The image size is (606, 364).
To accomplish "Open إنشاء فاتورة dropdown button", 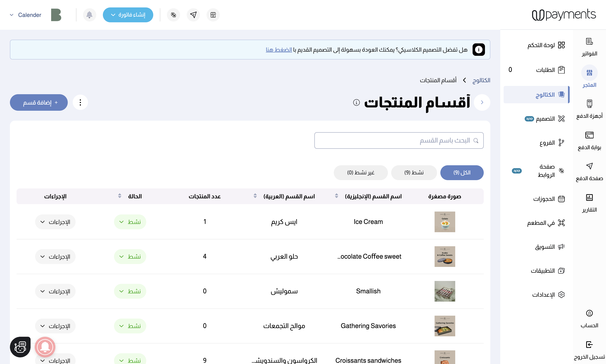I will 128,15.
